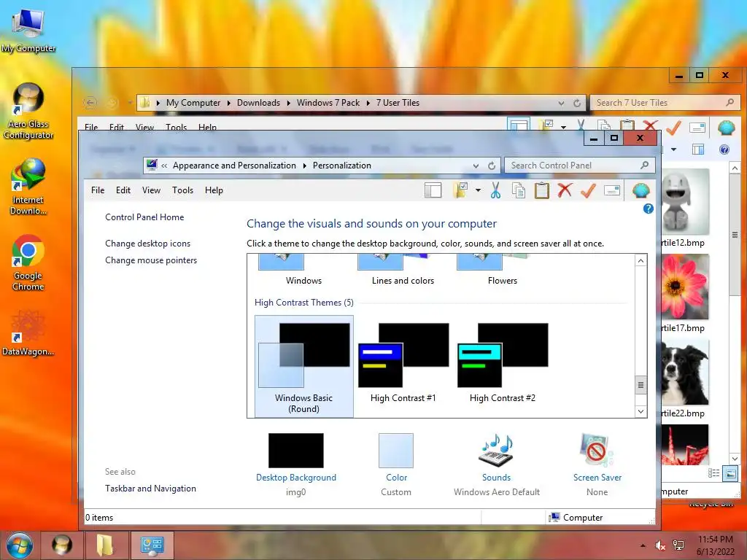Open the Tools menu in Personalization window
This screenshot has width=747, height=560.
click(x=182, y=190)
